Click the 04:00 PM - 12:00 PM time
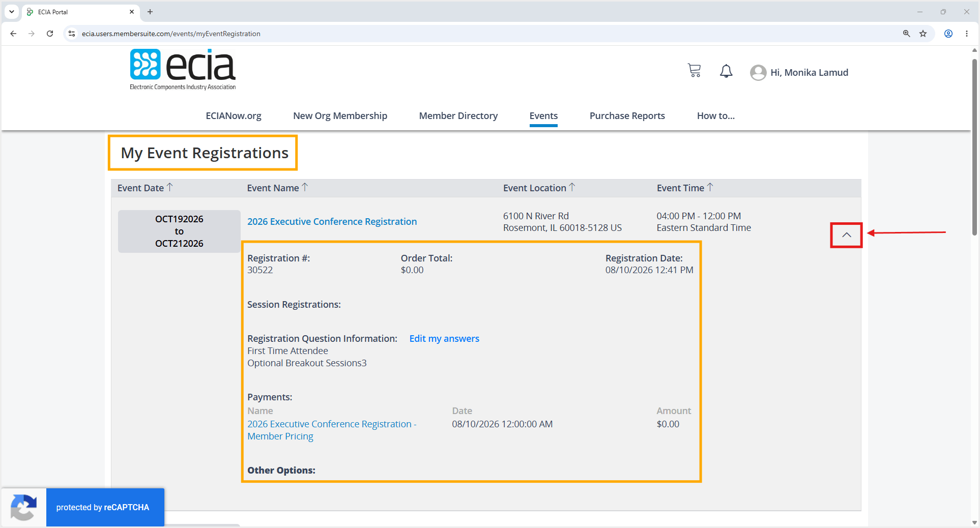Image resolution: width=980 pixels, height=528 pixels. [699, 216]
